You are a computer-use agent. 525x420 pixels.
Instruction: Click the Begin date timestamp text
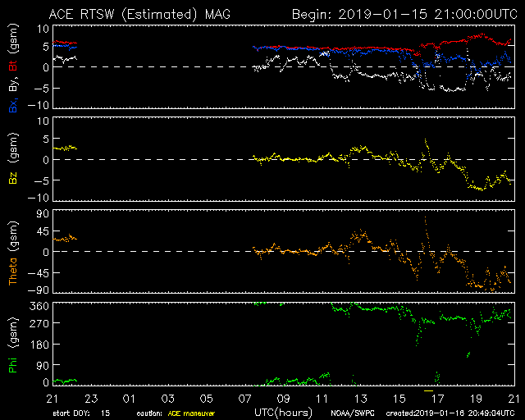click(402, 14)
